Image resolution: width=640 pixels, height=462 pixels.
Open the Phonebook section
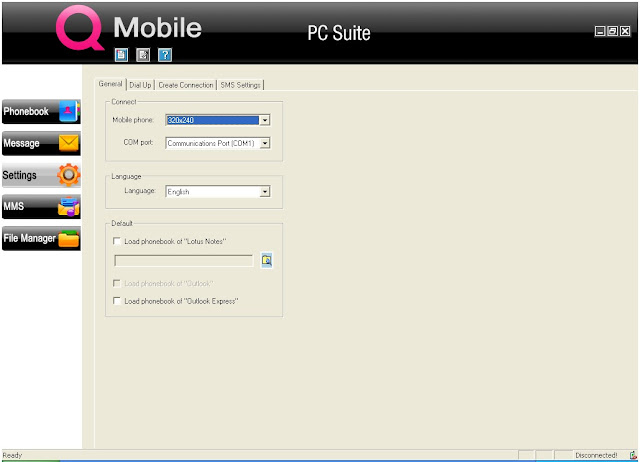41,111
